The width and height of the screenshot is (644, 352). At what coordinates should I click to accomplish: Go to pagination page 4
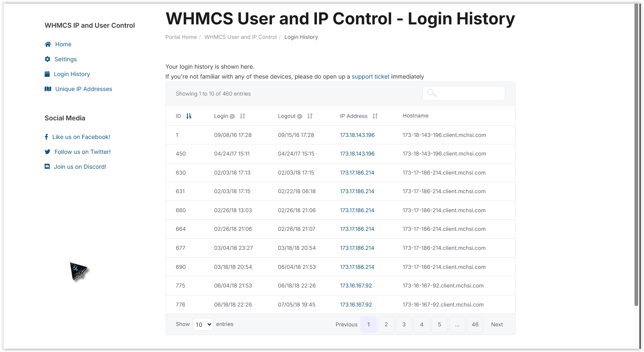[422, 325]
